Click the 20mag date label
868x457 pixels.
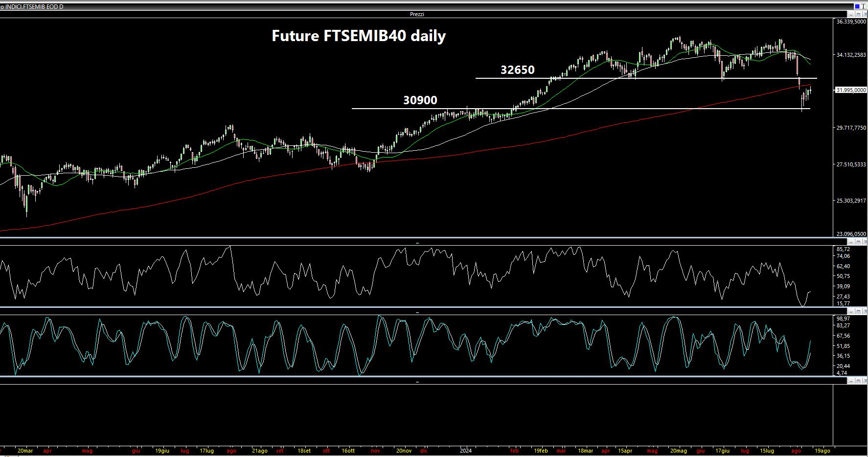pyautogui.click(x=678, y=451)
